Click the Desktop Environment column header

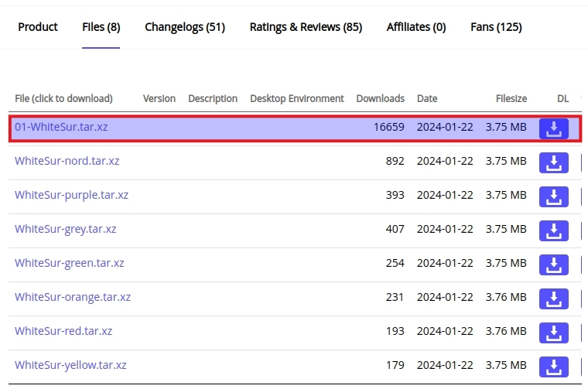tap(297, 98)
